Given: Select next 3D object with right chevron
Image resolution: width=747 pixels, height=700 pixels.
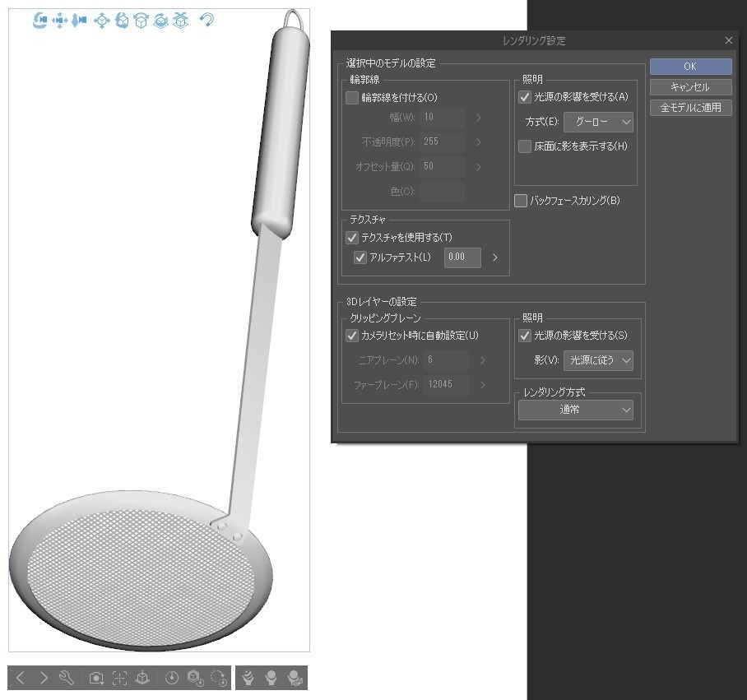Looking at the screenshot, I should [x=44, y=678].
